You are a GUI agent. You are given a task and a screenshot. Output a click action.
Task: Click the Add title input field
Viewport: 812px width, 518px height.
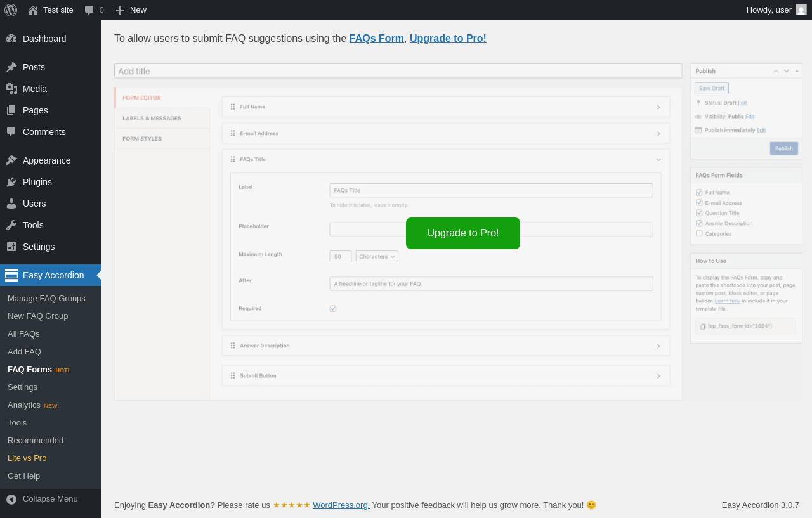(x=398, y=71)
